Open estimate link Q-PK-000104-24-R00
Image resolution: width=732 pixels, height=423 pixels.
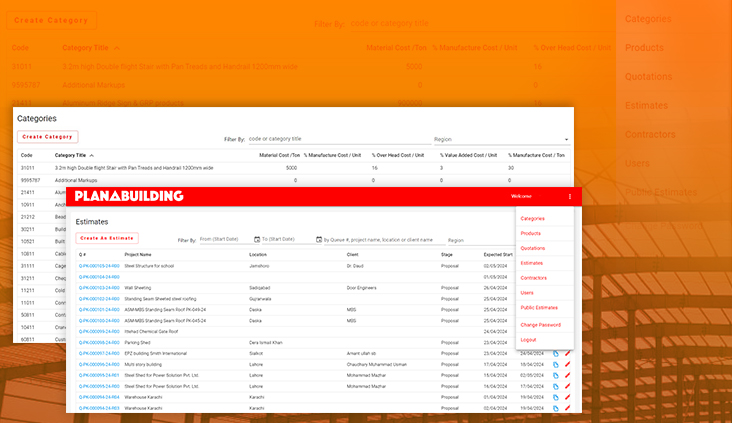click(99, 277)
